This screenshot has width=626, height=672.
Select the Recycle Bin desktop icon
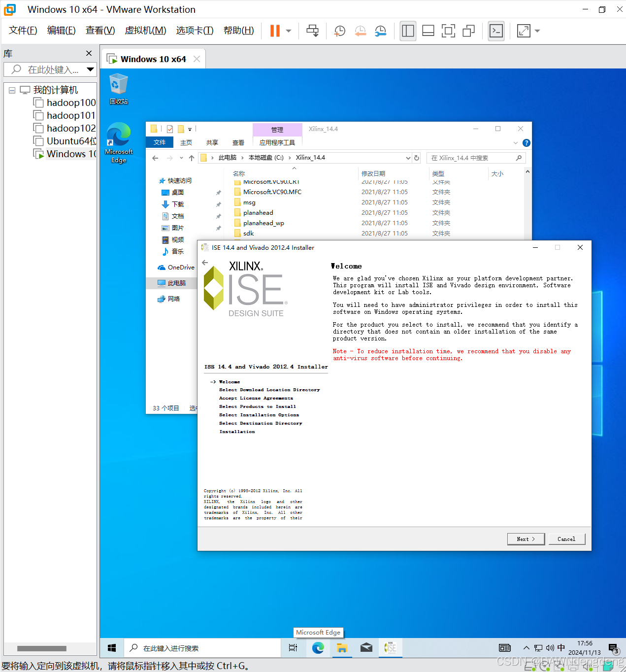coord(119,89)
